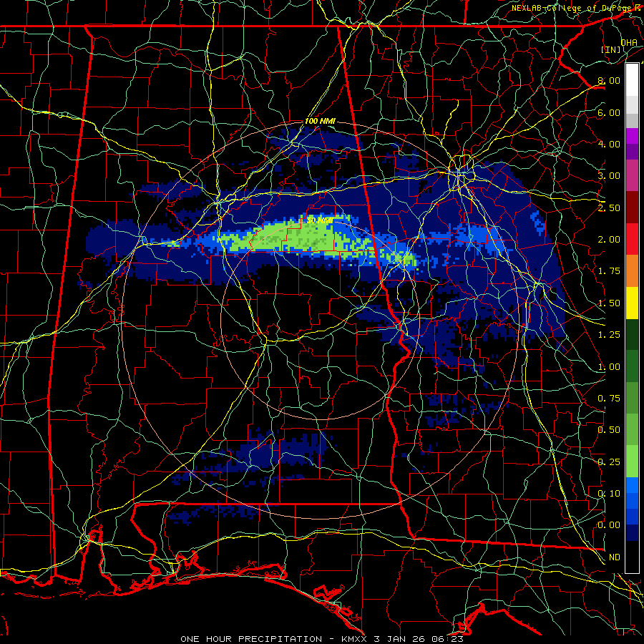
Task: Click the ND legend label
Action: pyautogui.click(x=615, y=557)
